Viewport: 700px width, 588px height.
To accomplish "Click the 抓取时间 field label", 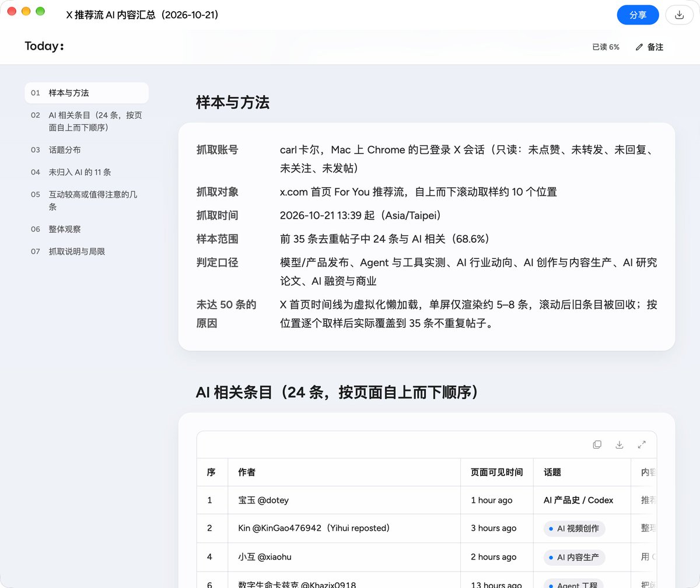I will coord(217,215).
